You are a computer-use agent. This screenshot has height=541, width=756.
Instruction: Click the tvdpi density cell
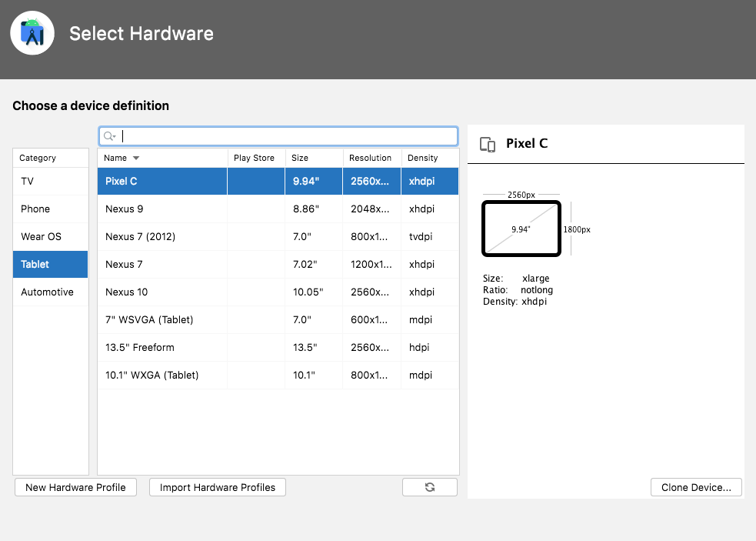430,237
